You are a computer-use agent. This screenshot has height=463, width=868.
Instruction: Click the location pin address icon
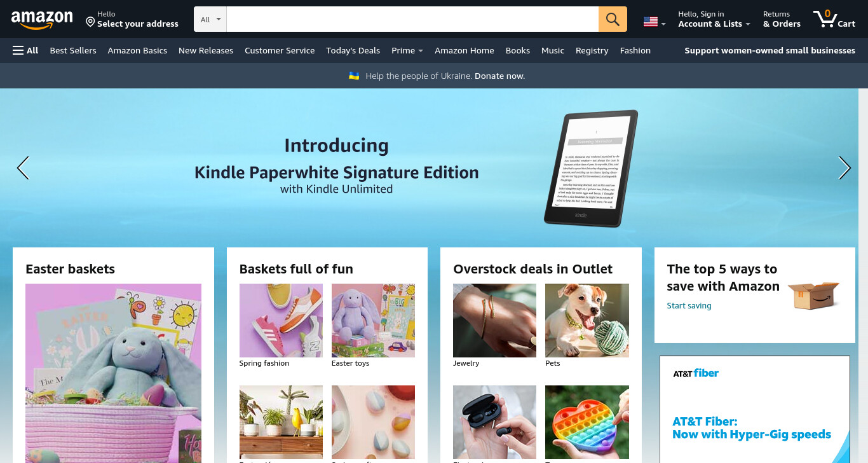coord(90,22)
